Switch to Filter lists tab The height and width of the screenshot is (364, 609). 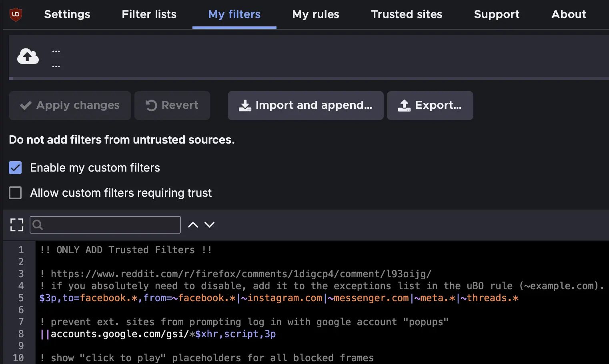click(149, 14)
